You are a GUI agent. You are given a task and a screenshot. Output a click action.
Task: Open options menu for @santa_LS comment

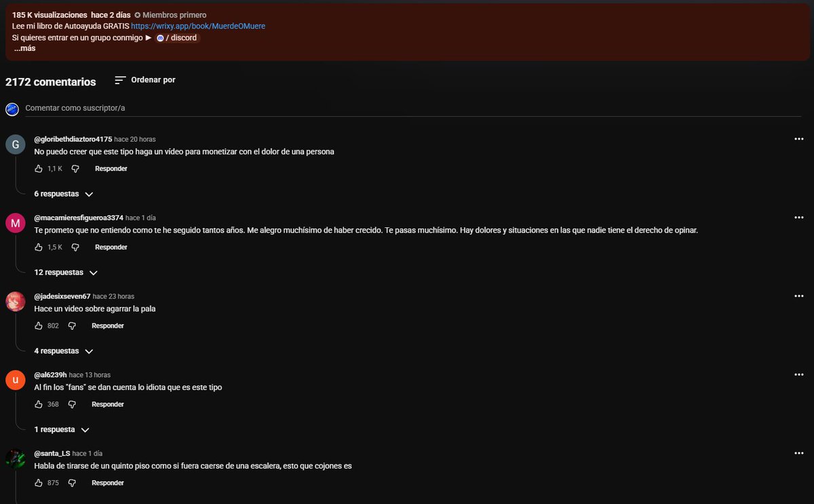(x=798, y=454)
